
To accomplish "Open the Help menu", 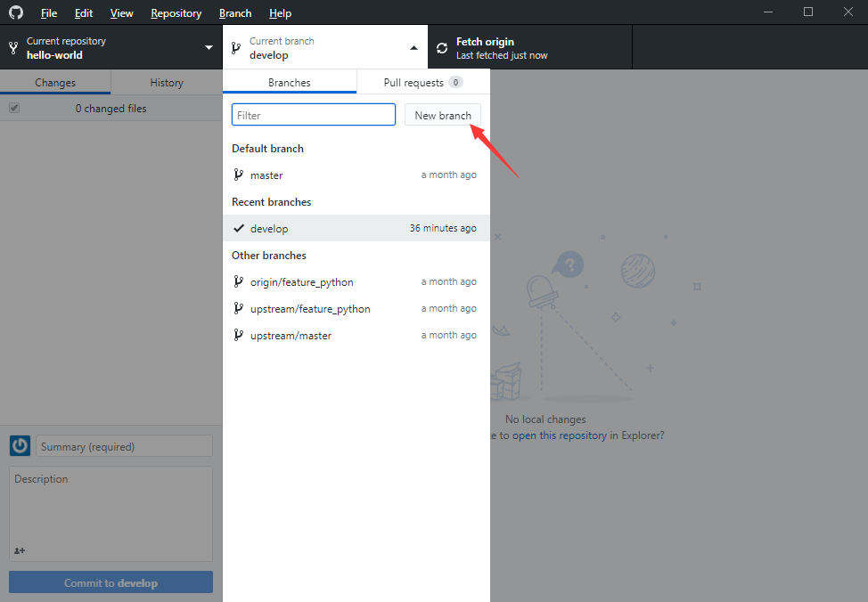I will [x=280, y=12].
